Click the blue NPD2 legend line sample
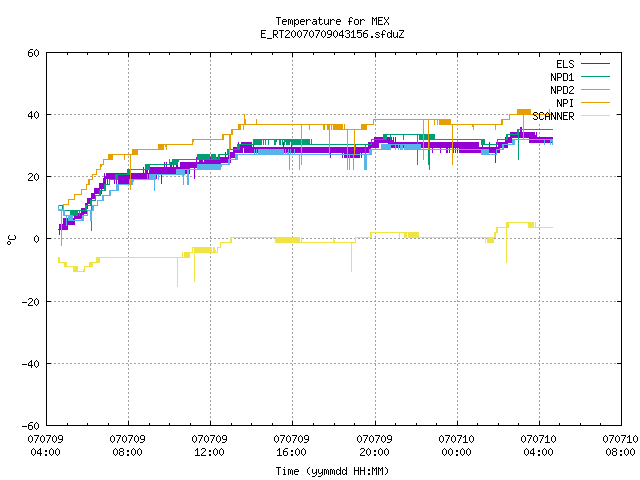Screen dimensions: 640x480 pyautogui.click(x=595, y=89)
